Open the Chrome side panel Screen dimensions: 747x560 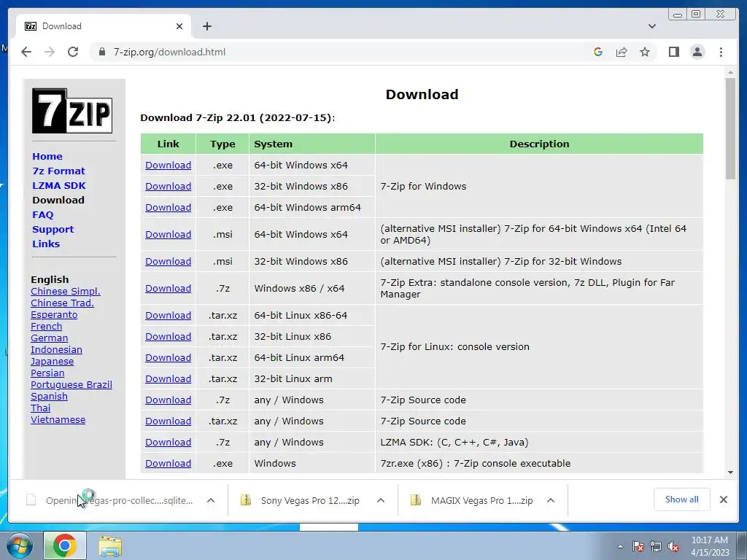(673, 52)
